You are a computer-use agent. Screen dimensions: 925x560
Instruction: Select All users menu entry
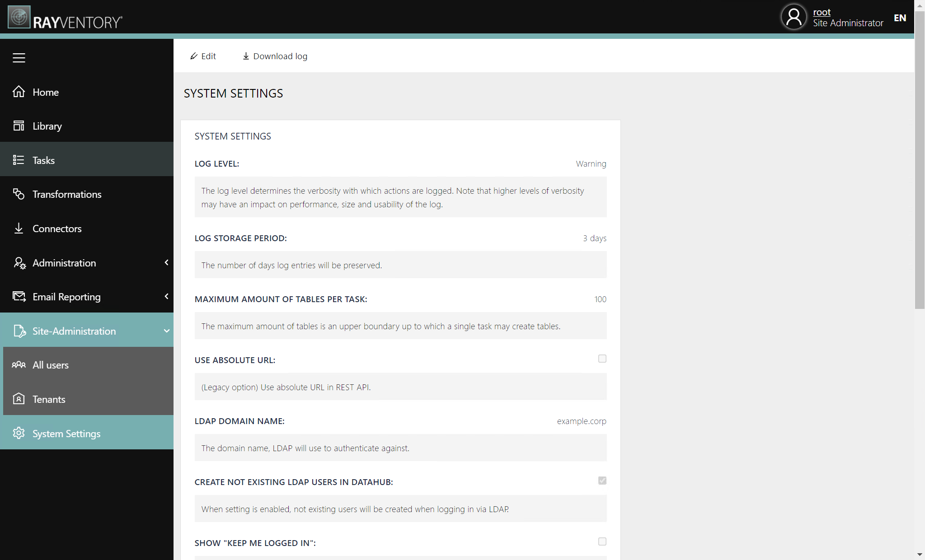88,364
